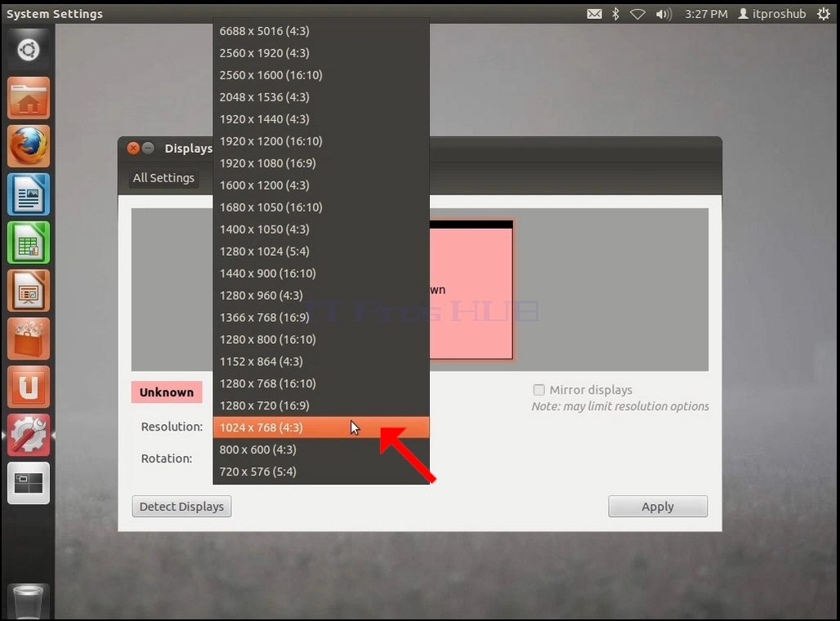The height and width of the screenshot is (621, 840).
Task: Click the Detect Displays button
Action: point(181,507)
